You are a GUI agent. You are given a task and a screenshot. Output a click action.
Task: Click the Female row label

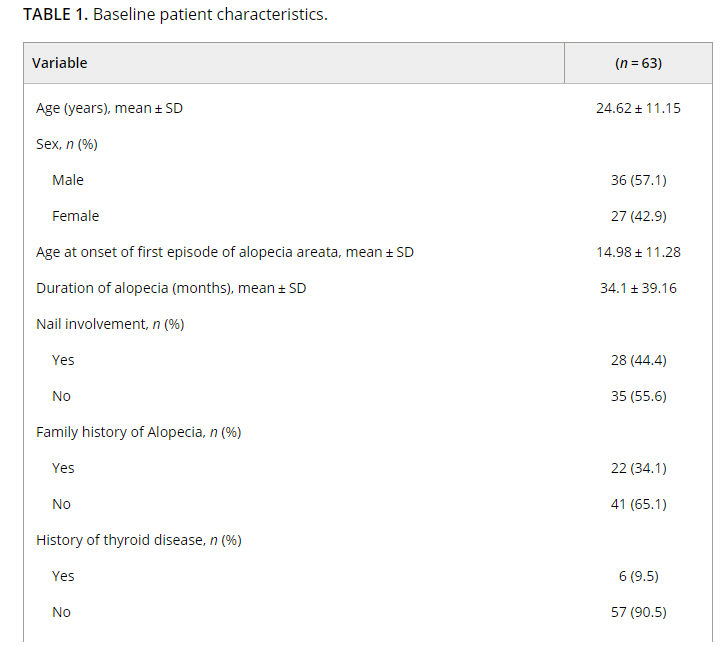tap(76, 216)
